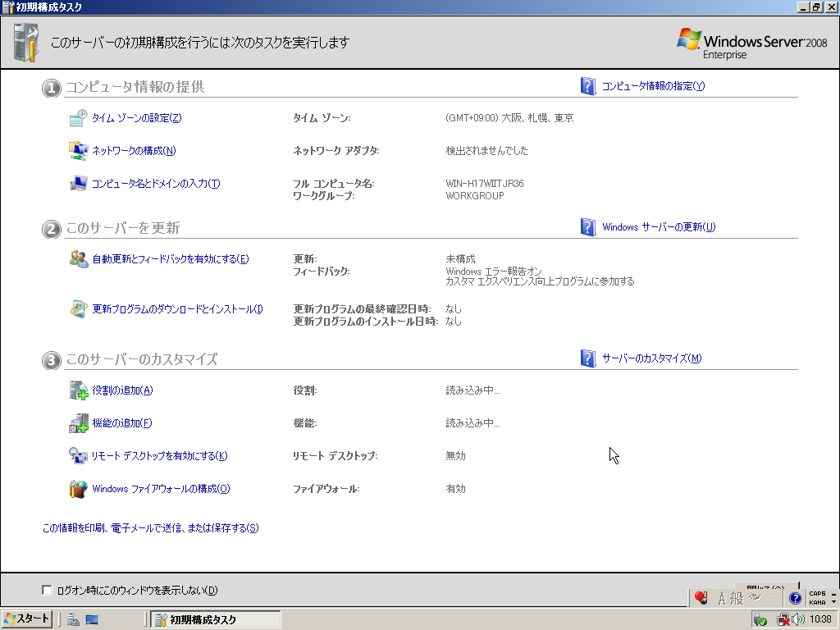Open 役割の追加(A) link

(122, 390)
